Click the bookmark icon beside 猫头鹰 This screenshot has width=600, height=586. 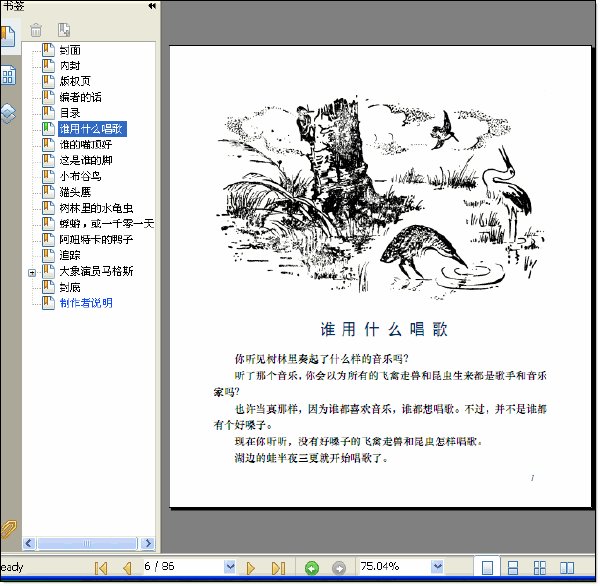click(x=48, y=191)
